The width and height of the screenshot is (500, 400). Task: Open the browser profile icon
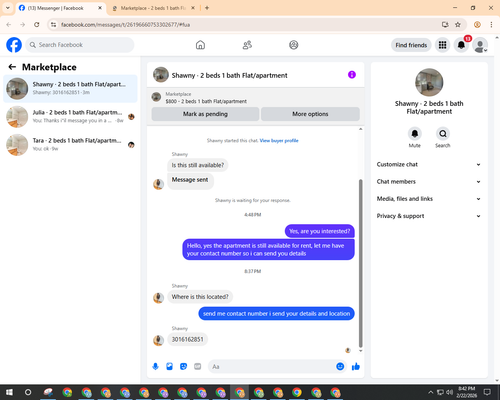[x=477, y=25]
